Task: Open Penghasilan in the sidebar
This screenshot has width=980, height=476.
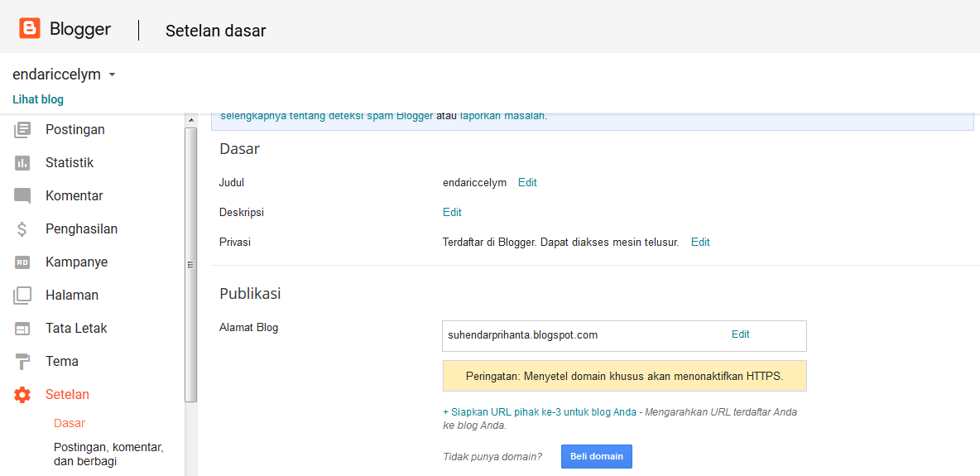Action: pos(81,229)
